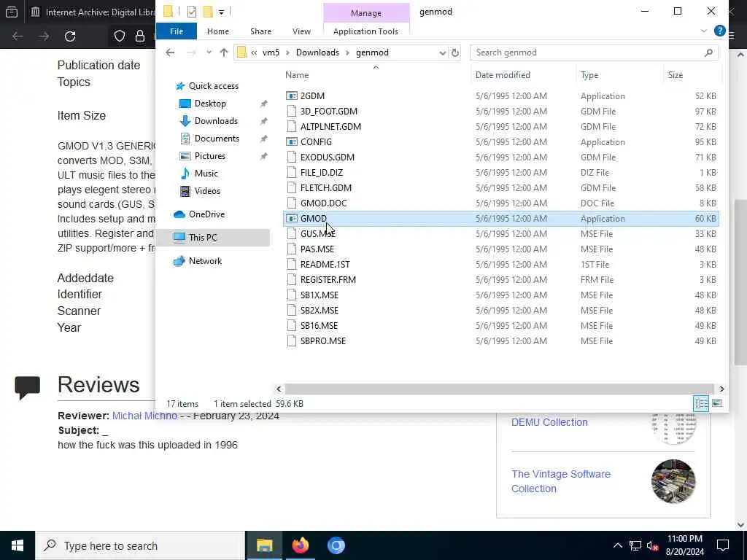Open the DEMU Collection link
This screenshot has height=560, width=747.
[x=549, y=422]
